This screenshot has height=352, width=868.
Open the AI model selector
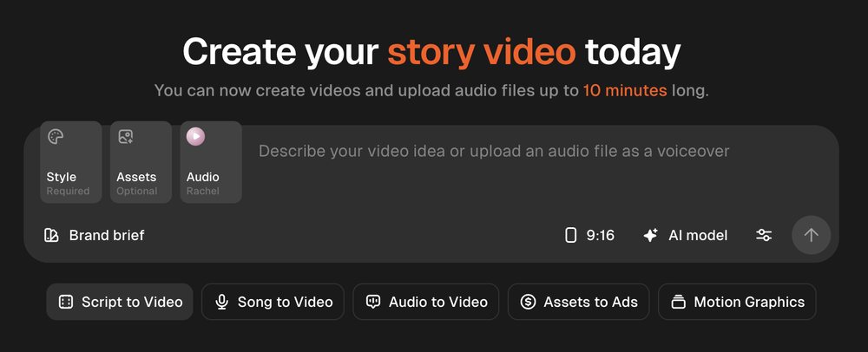pyautogui.click(x=685, y=236)
